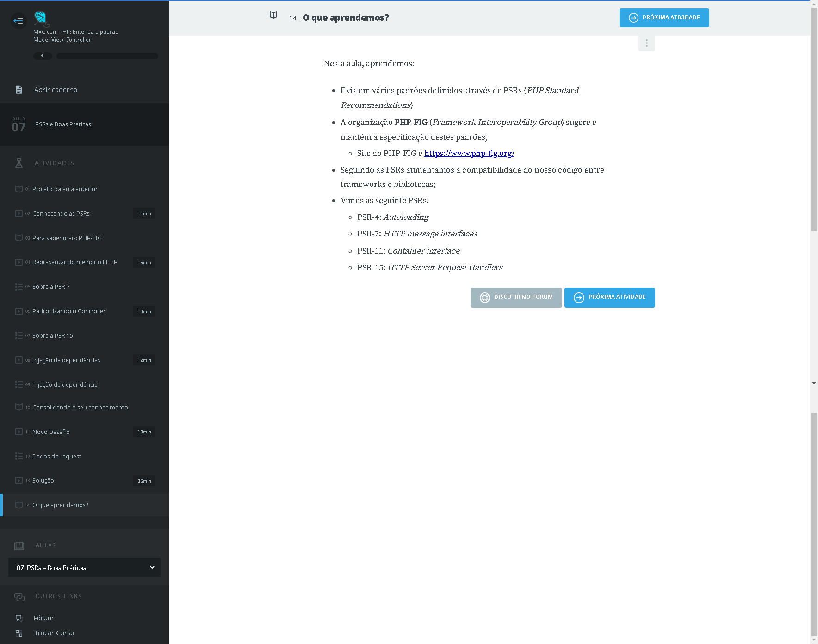Image resolution: width=818 pixels, height=644 pixels.
Task: Click the three-dot options menu icon
Action: coord(646,43)
